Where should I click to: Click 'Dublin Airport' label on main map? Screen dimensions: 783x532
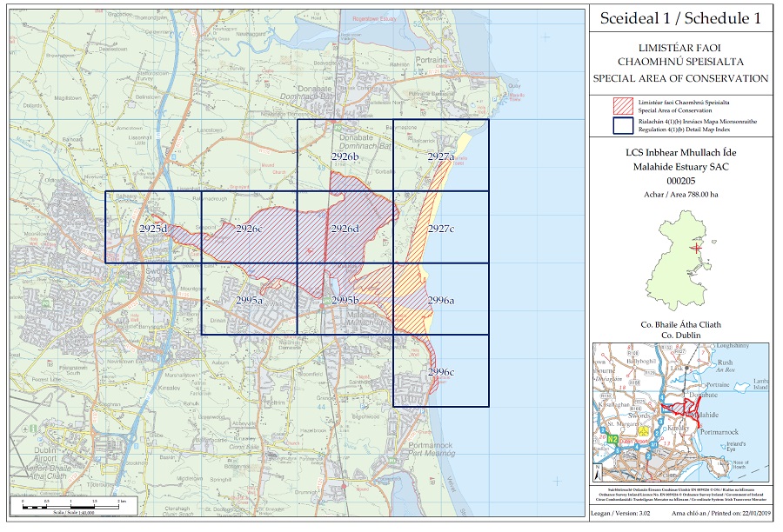(x=45, y=454)
